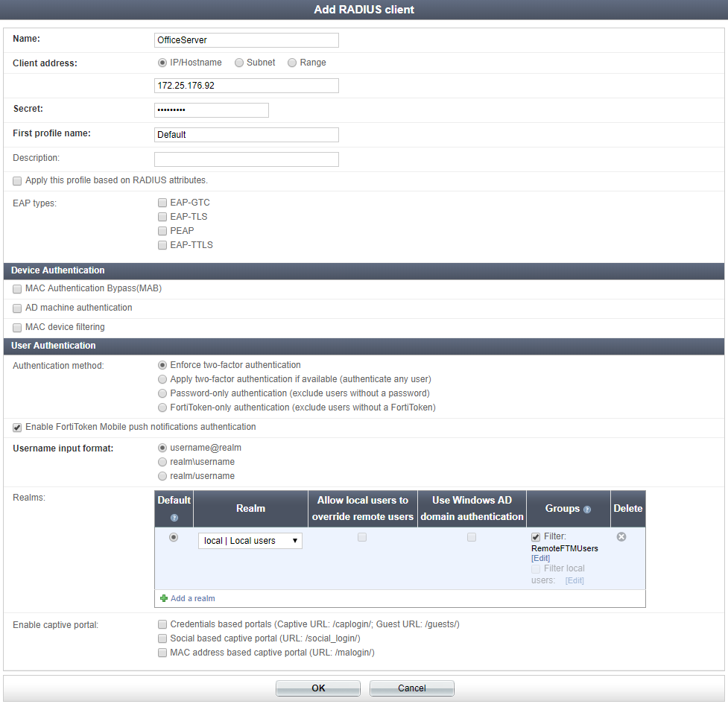Select Password-only authentication method

pos(162,393)
